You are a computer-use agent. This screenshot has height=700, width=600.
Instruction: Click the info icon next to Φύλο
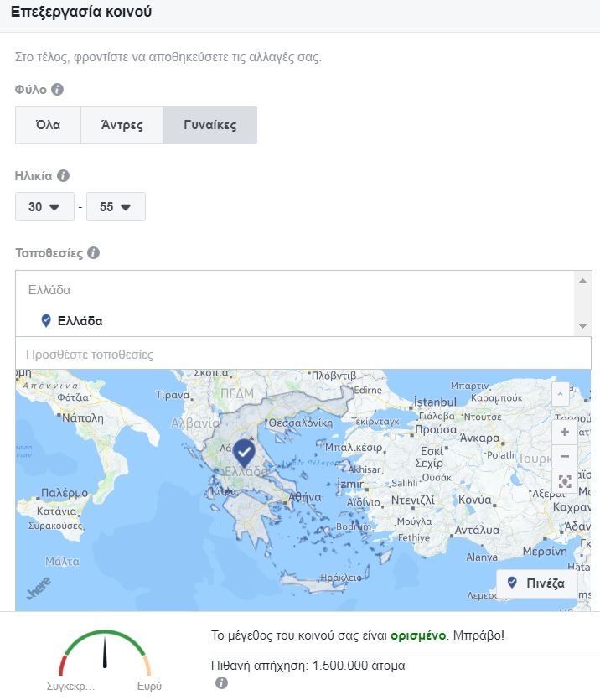(x=57, y=89)
